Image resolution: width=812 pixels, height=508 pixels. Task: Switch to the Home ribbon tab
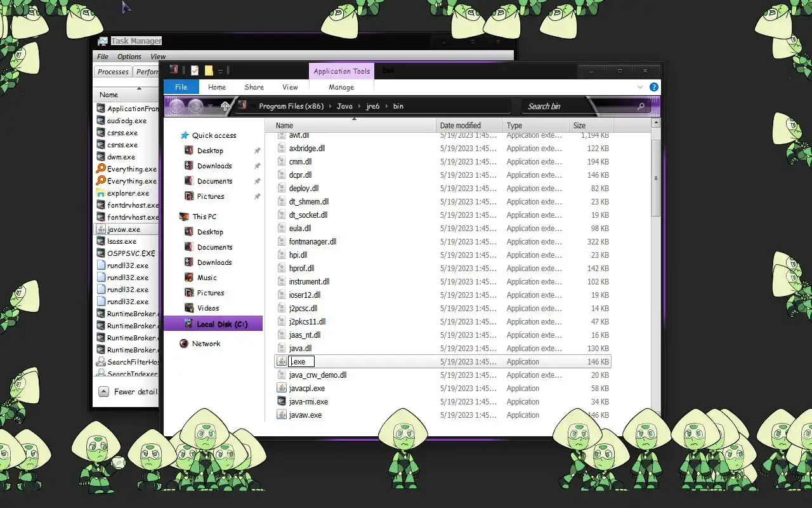tap(217, 87)
